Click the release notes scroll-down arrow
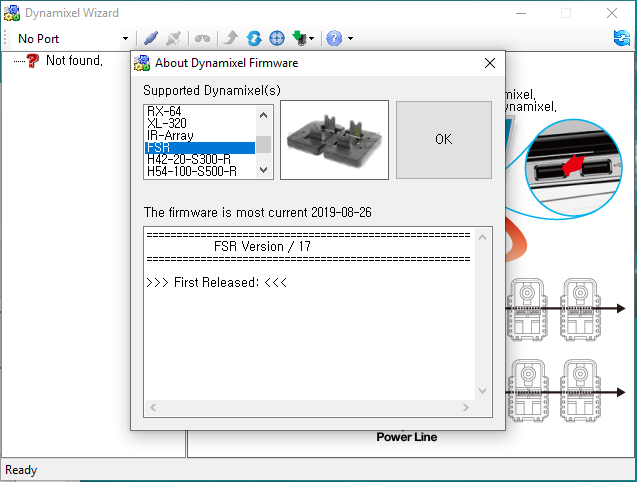 point(483,391)
